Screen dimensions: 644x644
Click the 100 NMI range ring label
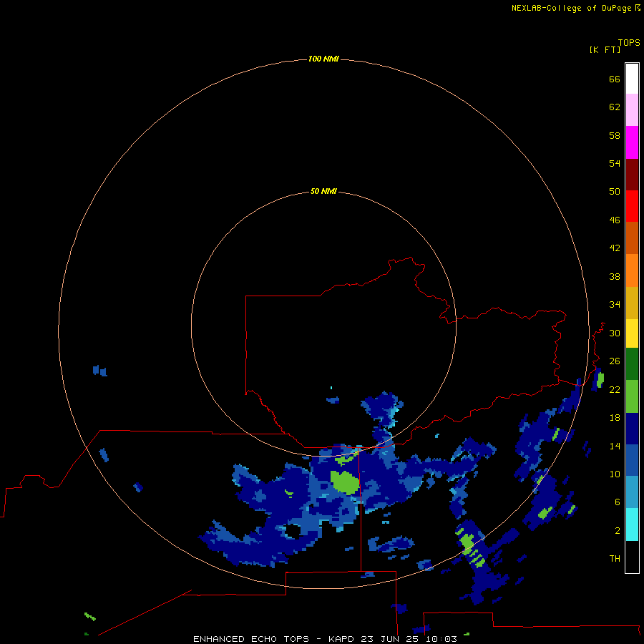[x=323, y=59]
